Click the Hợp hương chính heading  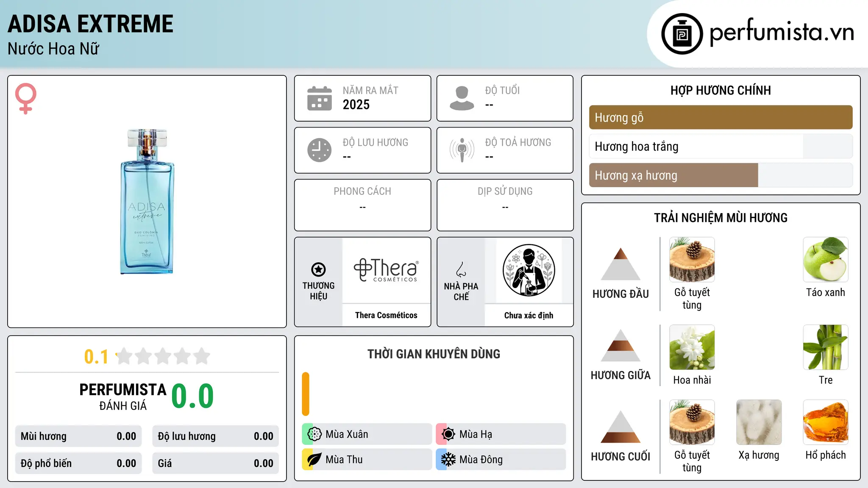coord(721,90)
